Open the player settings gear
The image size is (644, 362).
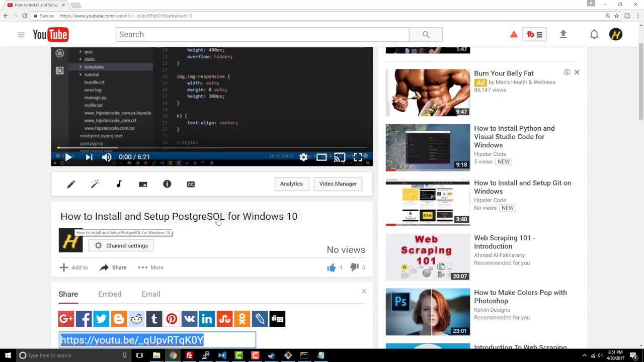pos(303,157)
